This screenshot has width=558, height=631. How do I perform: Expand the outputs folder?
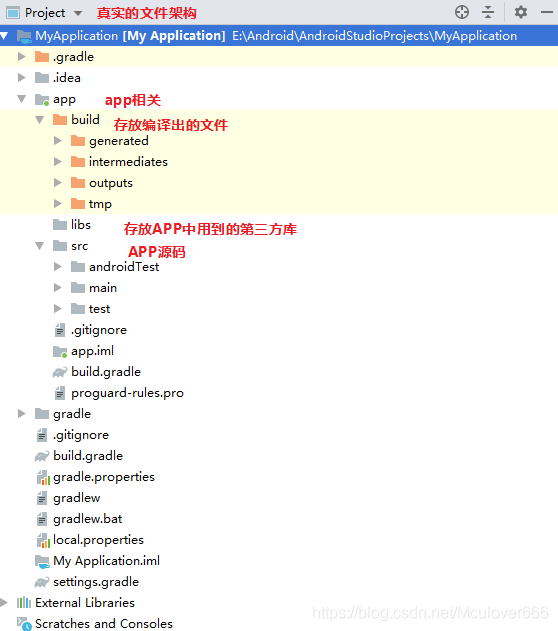point(58,183)
